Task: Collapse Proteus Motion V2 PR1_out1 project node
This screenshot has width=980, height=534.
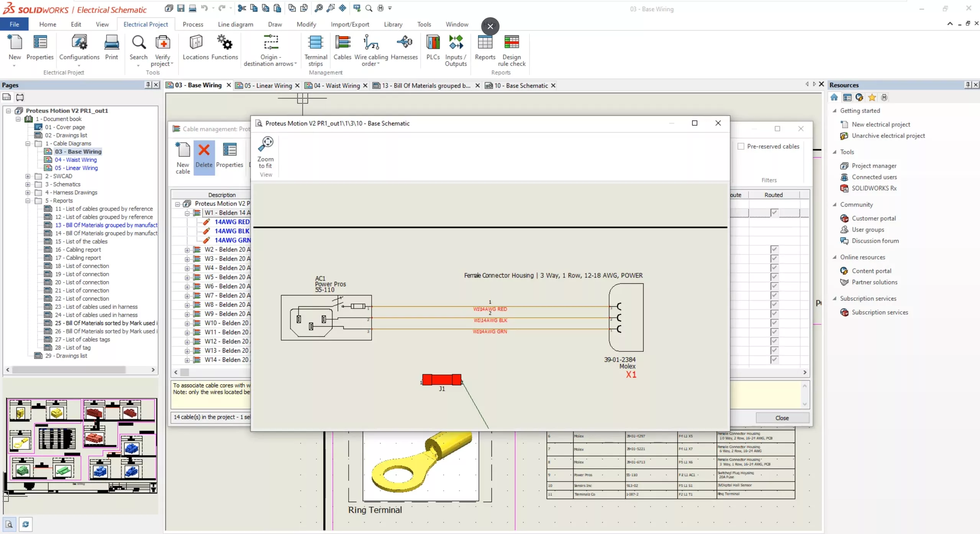Action: 8,111
